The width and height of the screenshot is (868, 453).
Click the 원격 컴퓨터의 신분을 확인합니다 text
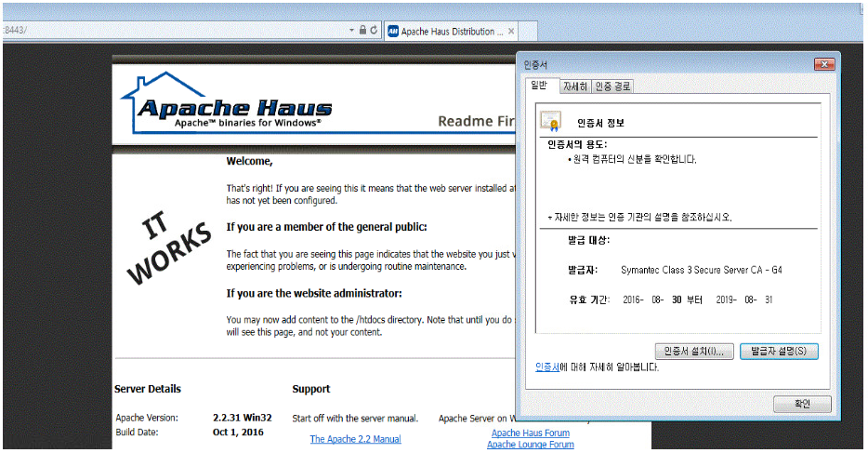pyautogui.click(x=635, y=159)
